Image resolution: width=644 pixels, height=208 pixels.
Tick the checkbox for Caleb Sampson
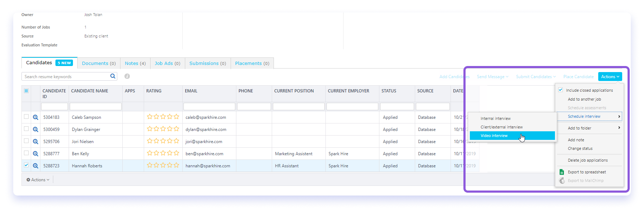26,116
